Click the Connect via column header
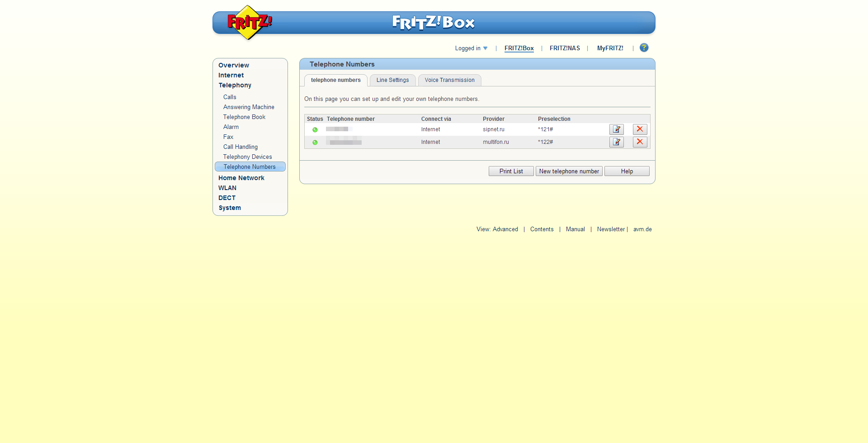 [436, 119]
